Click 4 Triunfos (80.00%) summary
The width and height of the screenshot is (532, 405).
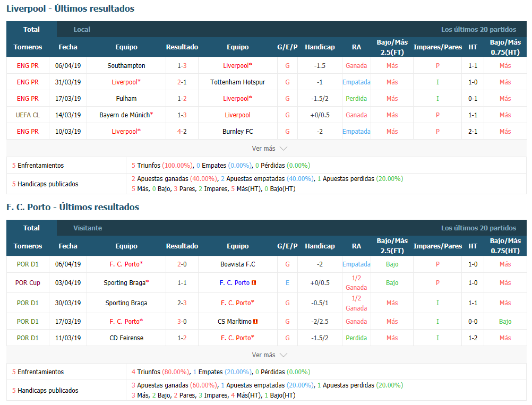(160, 372)
